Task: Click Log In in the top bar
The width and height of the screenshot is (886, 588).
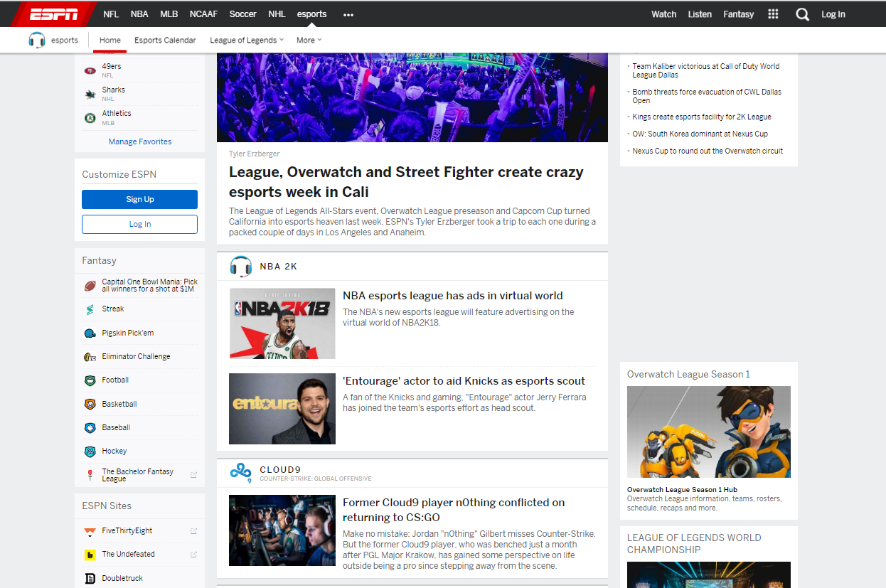Action: tap(833, 14)
